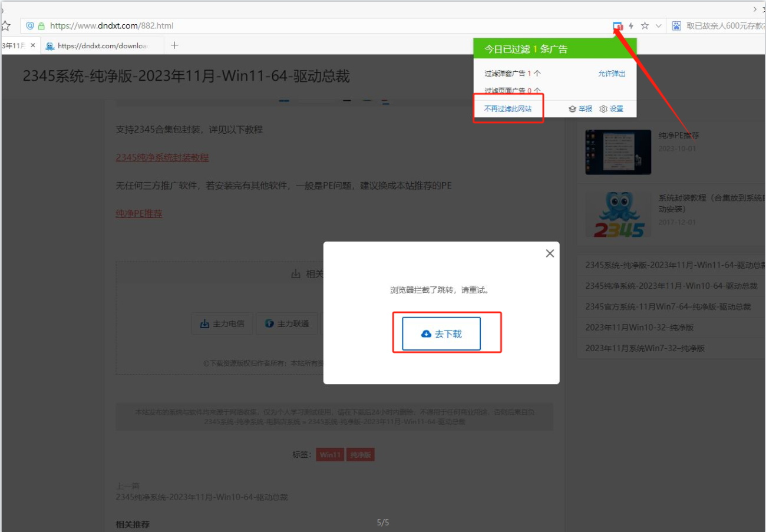Open 纯净PE推荐 thumbnail in sidebar
Screen dimensions: 766x532
pyautogui.click(x=618, y=152)
